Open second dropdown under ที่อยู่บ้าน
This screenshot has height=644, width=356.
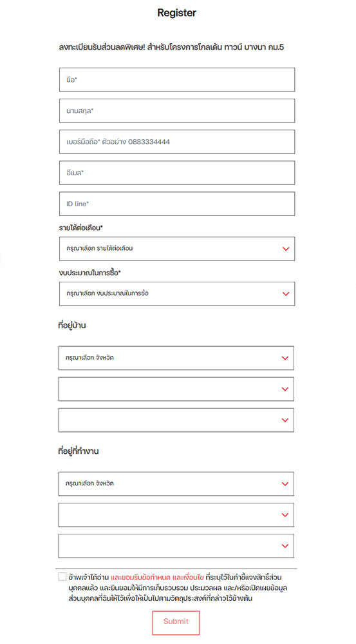click(176, 389)
